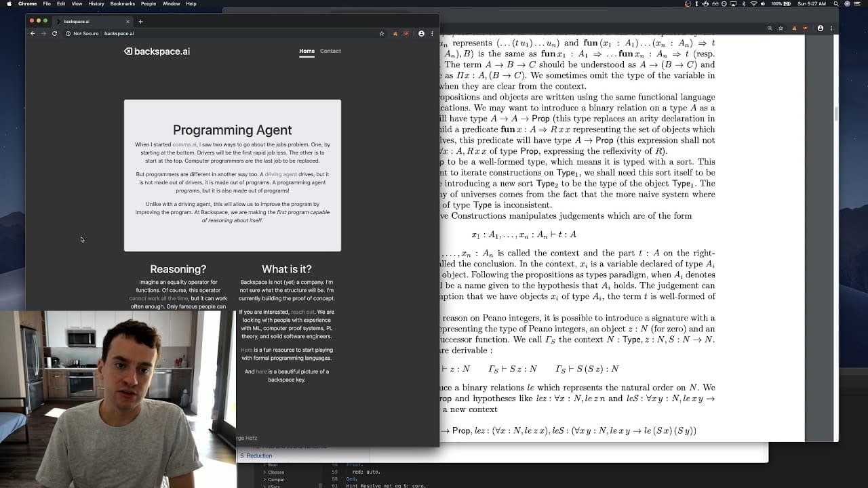
Task: Click the Wi-Fi menu bar icon
Action: [x=753, y=4]
